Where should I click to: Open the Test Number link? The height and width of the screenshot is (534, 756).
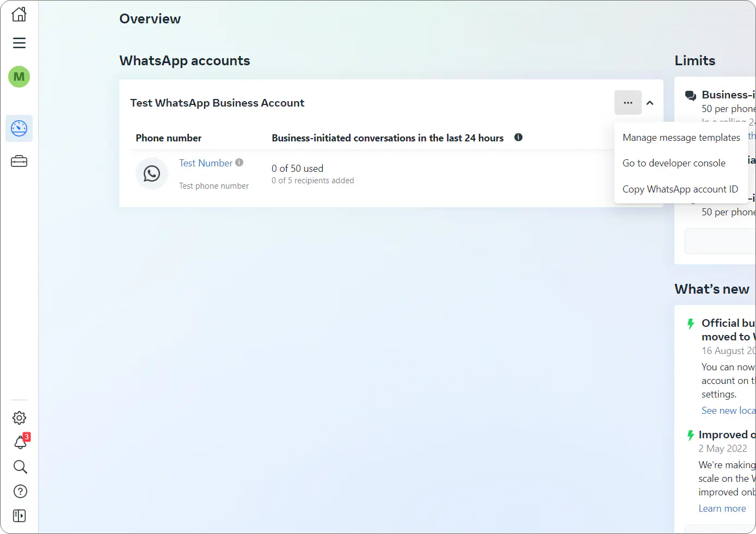(206, 163)
